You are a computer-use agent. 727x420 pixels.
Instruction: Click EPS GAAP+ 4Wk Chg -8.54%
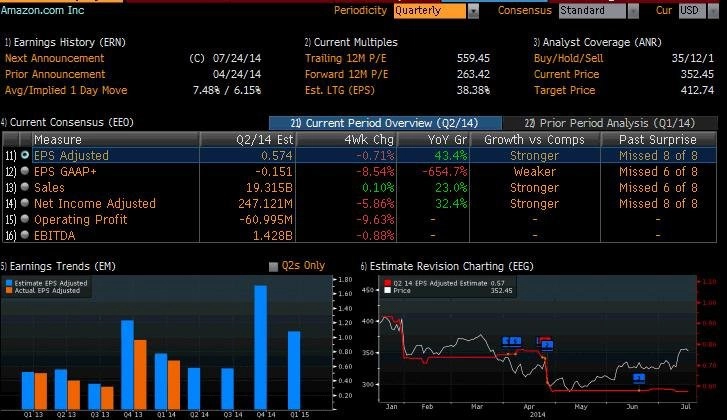[x=375, y=172]
